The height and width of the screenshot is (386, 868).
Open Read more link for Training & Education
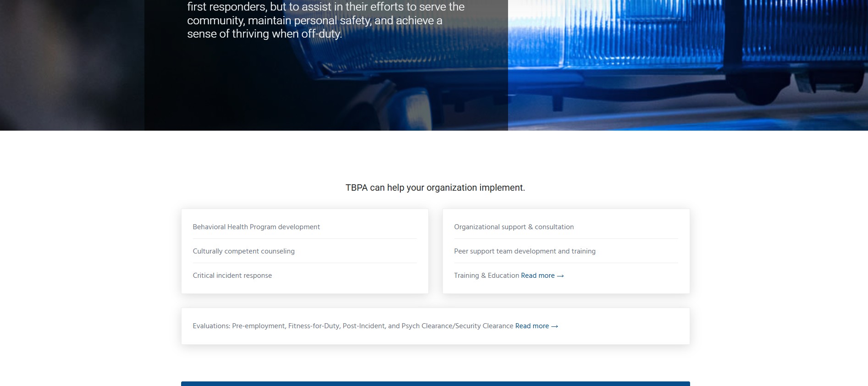click(537, 276)
